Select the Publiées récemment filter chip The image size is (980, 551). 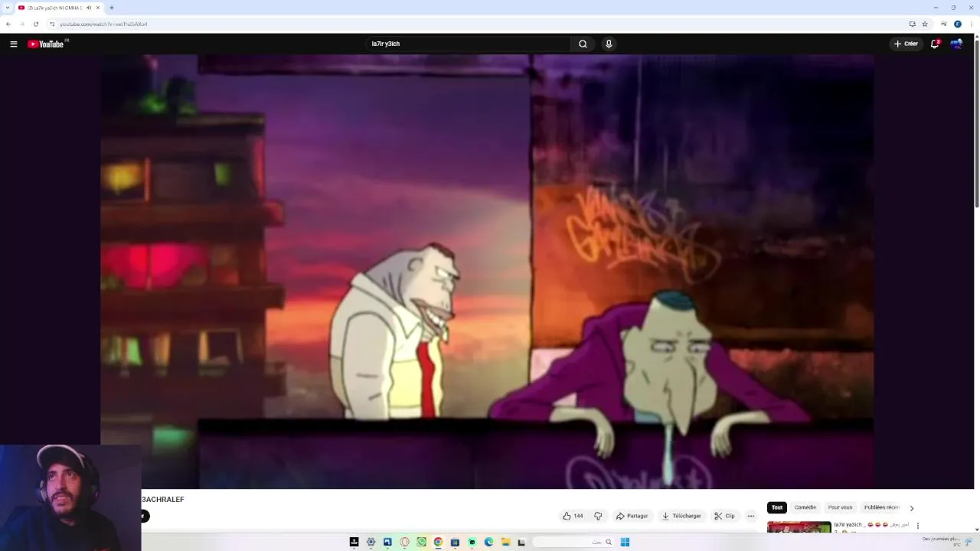tap(882, 507)
